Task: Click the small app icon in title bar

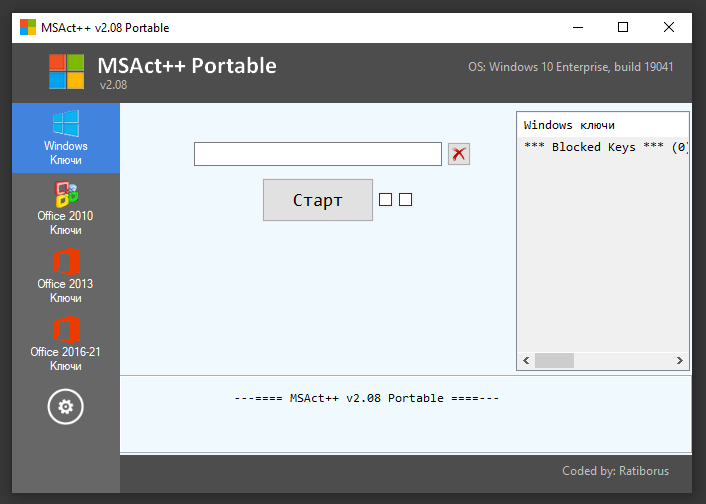Action: 27,27
